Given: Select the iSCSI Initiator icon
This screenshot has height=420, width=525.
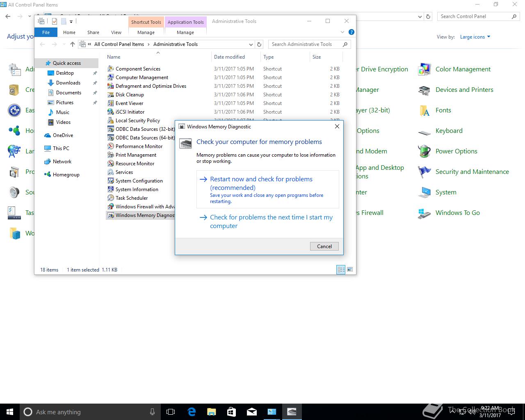Looking at the screenshot, I should (110, 112).
